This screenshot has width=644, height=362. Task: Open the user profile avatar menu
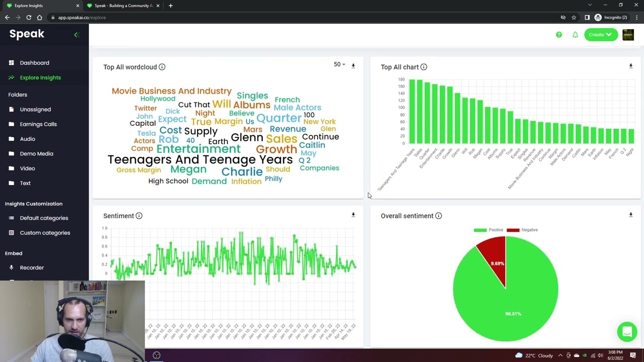point(628,35)
